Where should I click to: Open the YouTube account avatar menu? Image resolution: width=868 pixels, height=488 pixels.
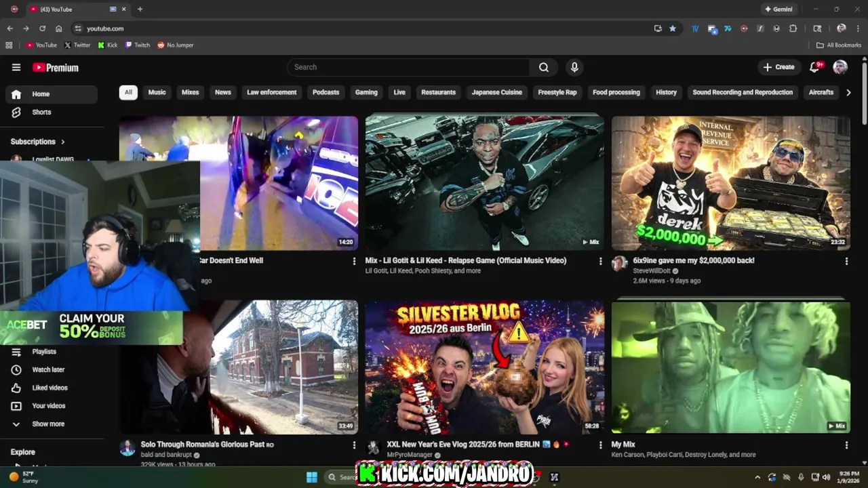pos(840,67)
